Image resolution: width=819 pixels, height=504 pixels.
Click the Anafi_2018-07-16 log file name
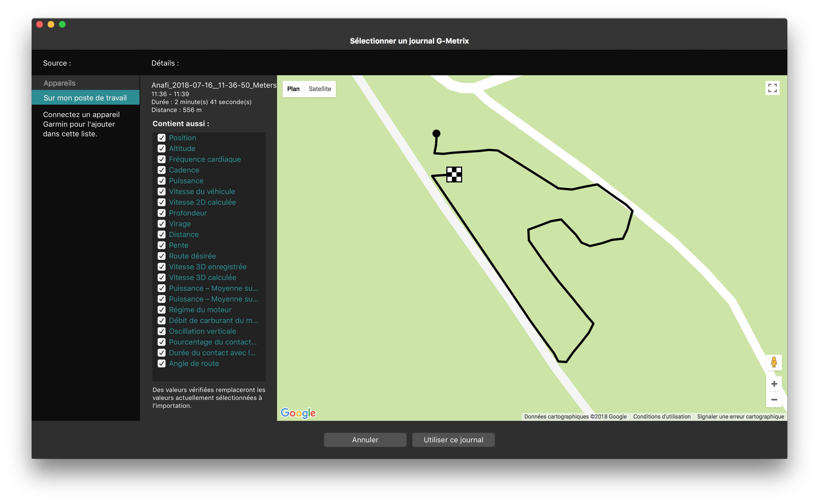point(214,85)
